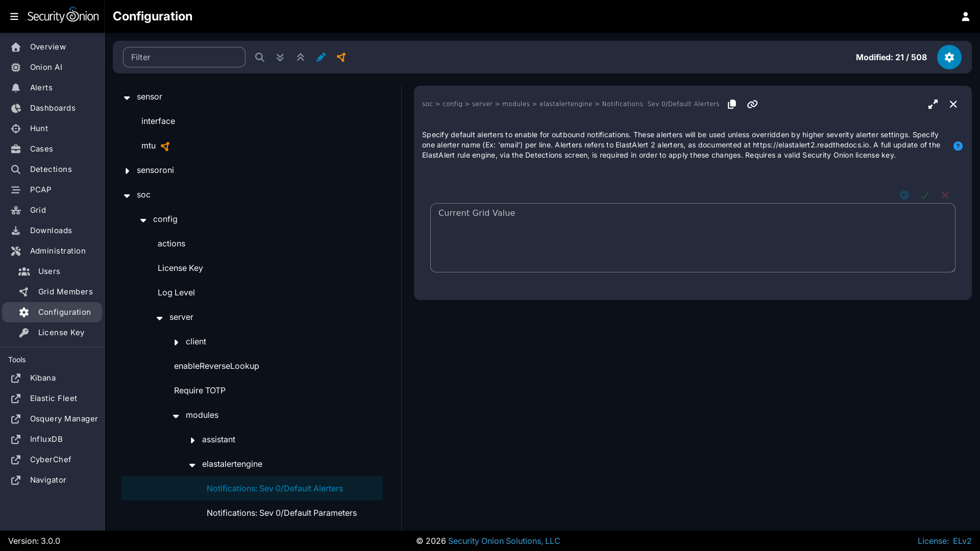Go to Grid Members in sidebar
980x551 pixels.
pos(65,292)
